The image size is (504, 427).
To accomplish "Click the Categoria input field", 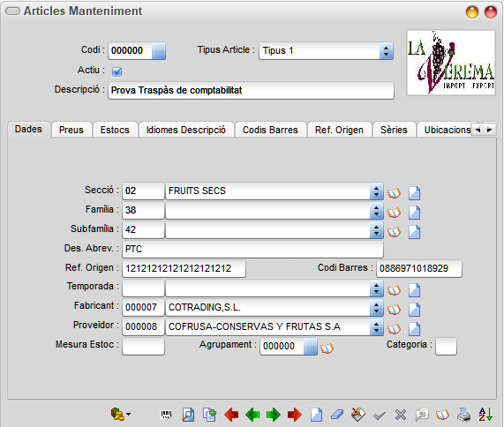I will click(446, 347).
